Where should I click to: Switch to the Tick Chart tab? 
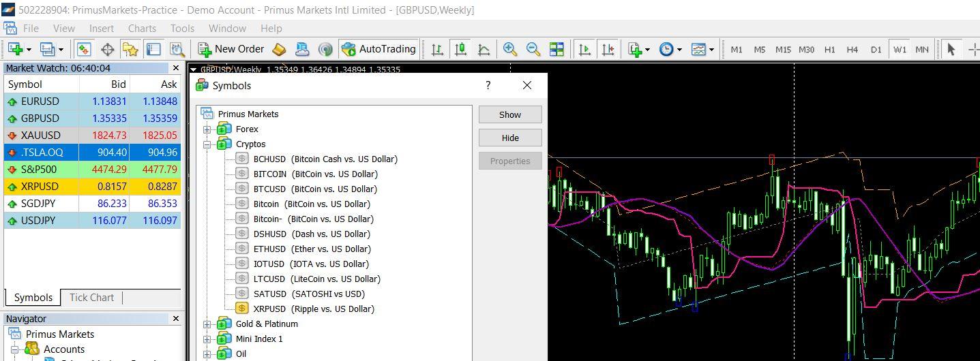click(x=91, y=297)
